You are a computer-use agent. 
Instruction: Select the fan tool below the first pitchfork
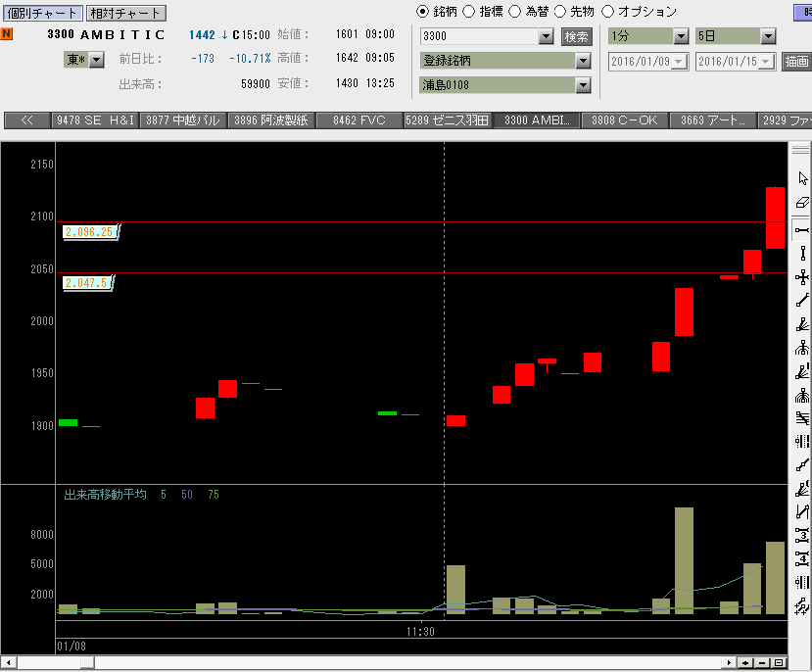coord(802,371)
